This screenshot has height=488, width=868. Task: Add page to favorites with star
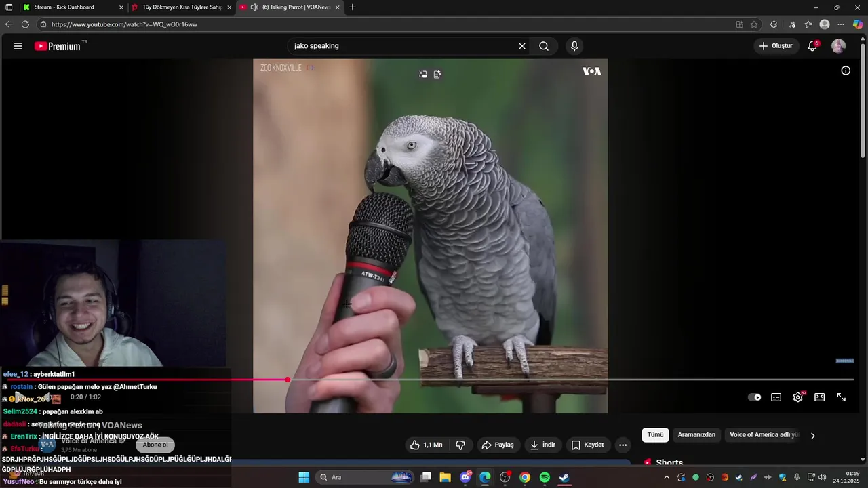pos(754,24)
